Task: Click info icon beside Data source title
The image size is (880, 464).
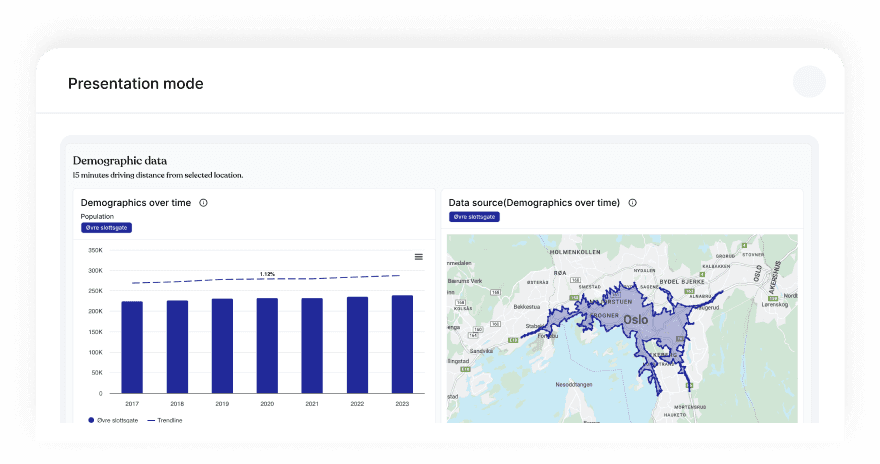Action: (632, 203)
